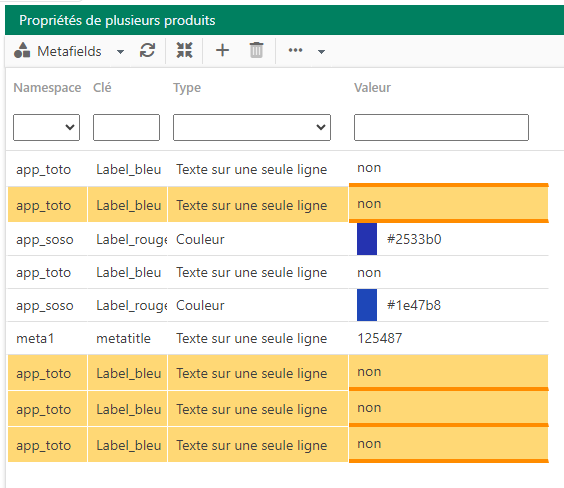Image resolution: width=564 pixels, height=488 pixels.
Task: Open the three dots more options
Action: (295, 50)
